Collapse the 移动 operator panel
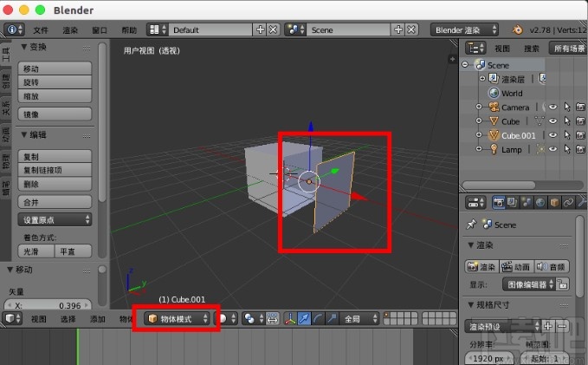This screenshot has height=365, width=588. tap(10, 270)
